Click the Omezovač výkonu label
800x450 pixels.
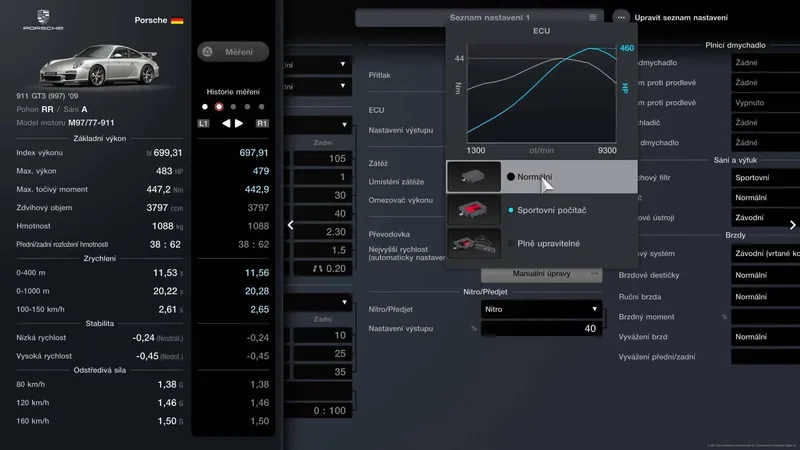[x=401, y=200]
